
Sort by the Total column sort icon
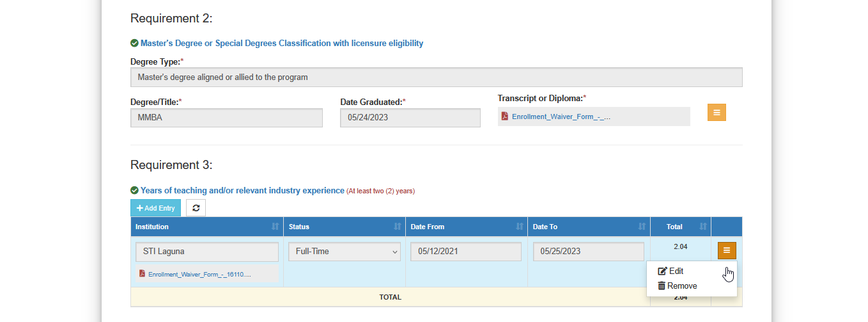(703, 227)
